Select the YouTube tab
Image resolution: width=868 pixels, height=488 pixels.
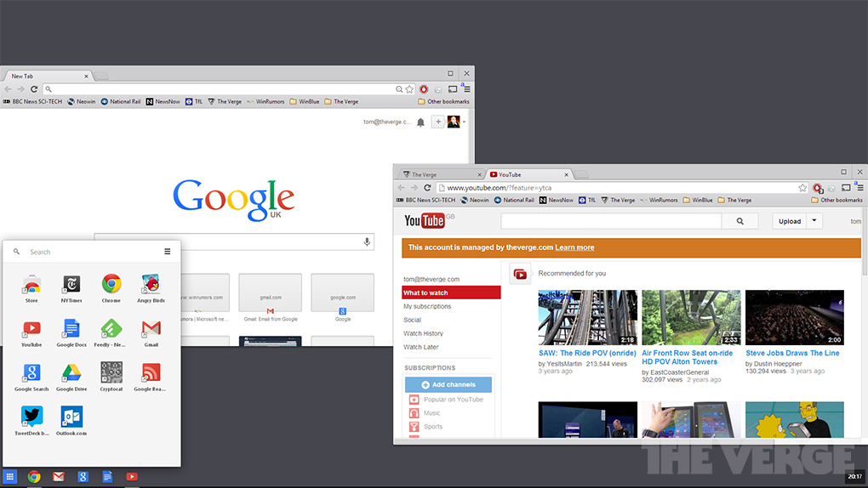pyautogui.click(x=528, y=174)
